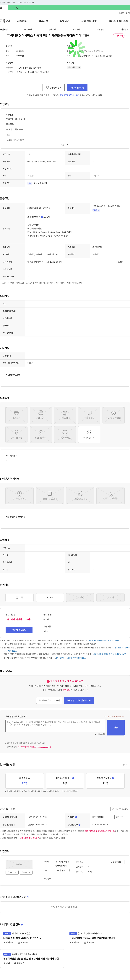Click the 로그인 link at the top
The width and height of the screenshot is (130, 980).
pos(121,13)
